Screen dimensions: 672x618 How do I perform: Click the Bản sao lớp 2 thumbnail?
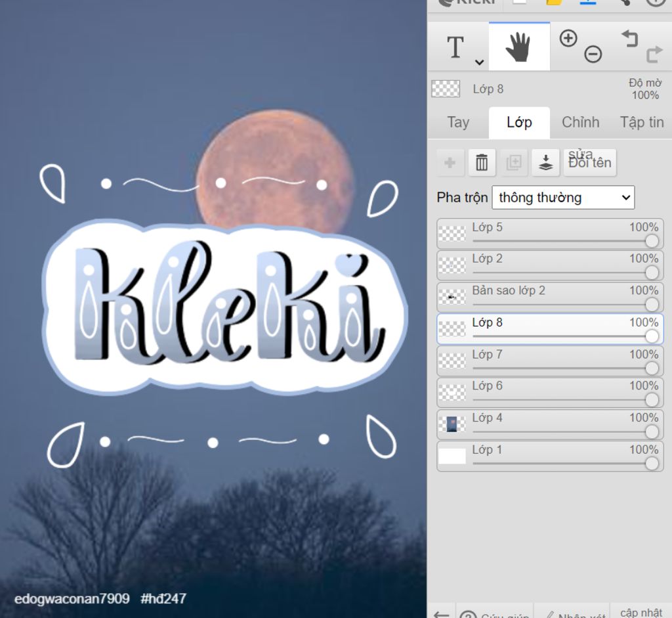coord(451,297)
